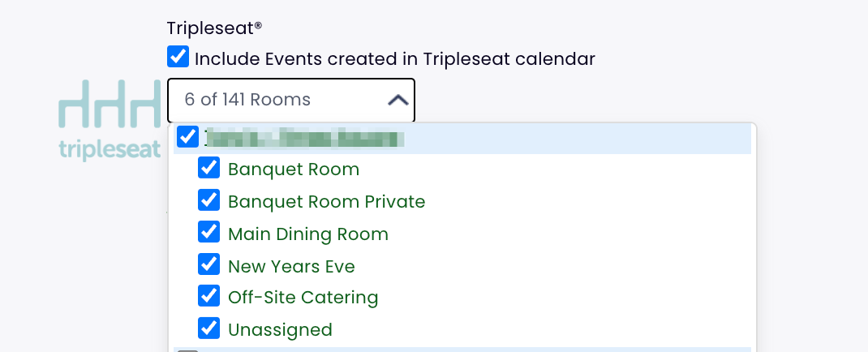Uncheck the checkbox beside plain Banquet Room
The width and height of the screenshot is (868, 352).
(209, 168)
